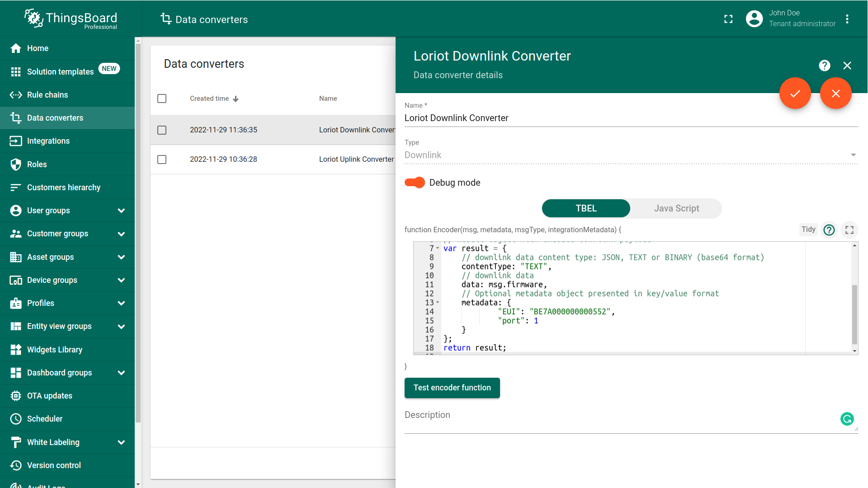The image size is (868, 488).
Task: Click the code editor vertical scrollbar
Action: point(854,314)
